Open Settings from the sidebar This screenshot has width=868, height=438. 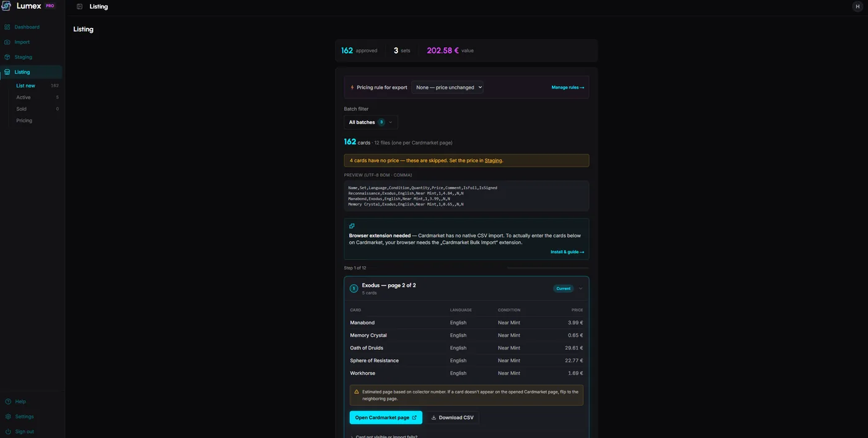tap(32, 416)
